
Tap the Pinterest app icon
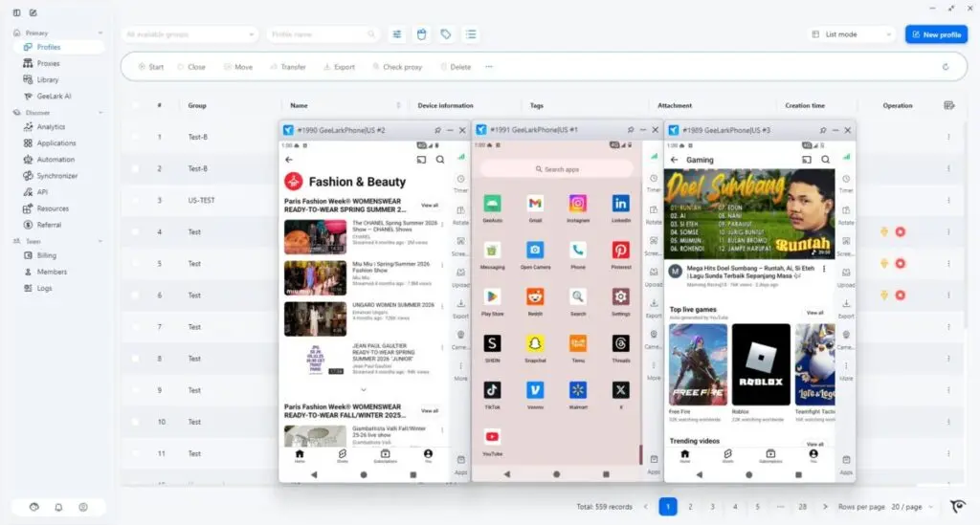coord(621,251)
